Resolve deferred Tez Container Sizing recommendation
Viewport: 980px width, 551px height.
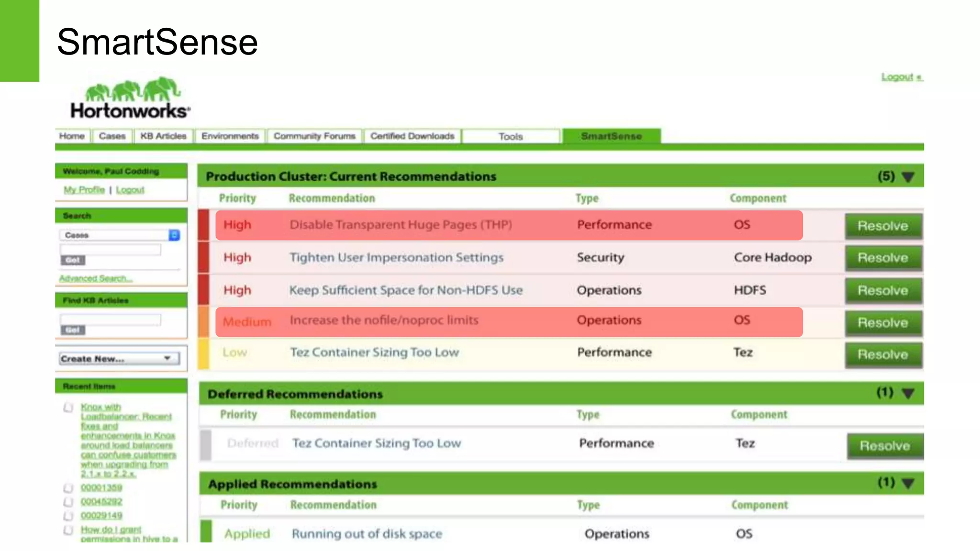pyautogui.click(x=885, y=446)
